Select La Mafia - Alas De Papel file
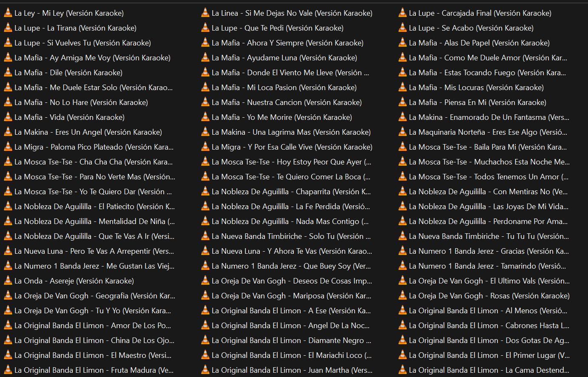 (x=479, y=43)
